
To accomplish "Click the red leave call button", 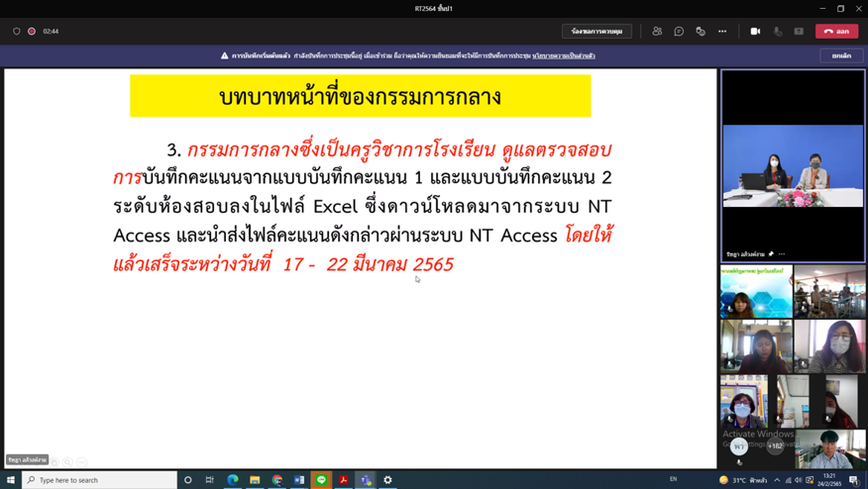I will click(836, 32).
